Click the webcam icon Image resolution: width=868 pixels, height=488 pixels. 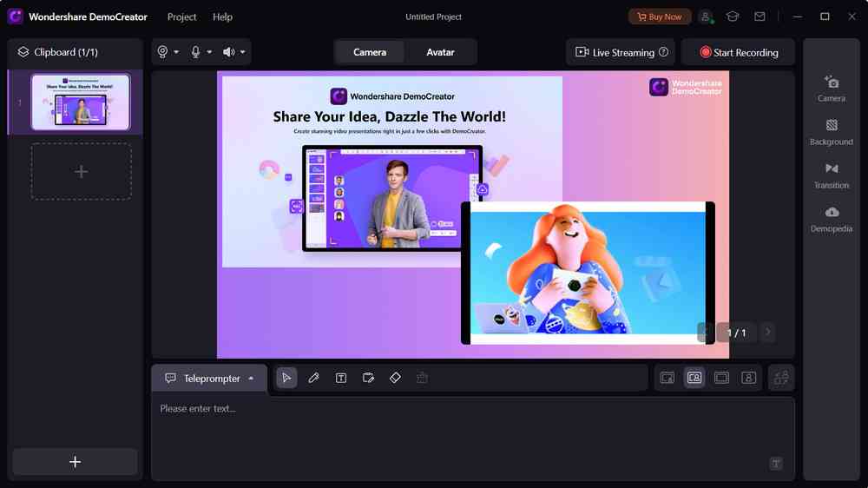pyautogui.click(x=162, y=51)
